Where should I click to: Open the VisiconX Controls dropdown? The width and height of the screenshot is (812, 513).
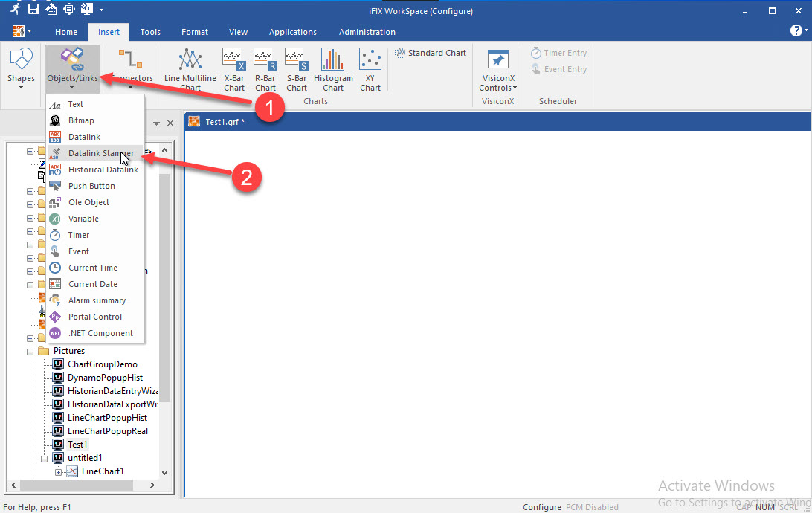tap(498, 69)
